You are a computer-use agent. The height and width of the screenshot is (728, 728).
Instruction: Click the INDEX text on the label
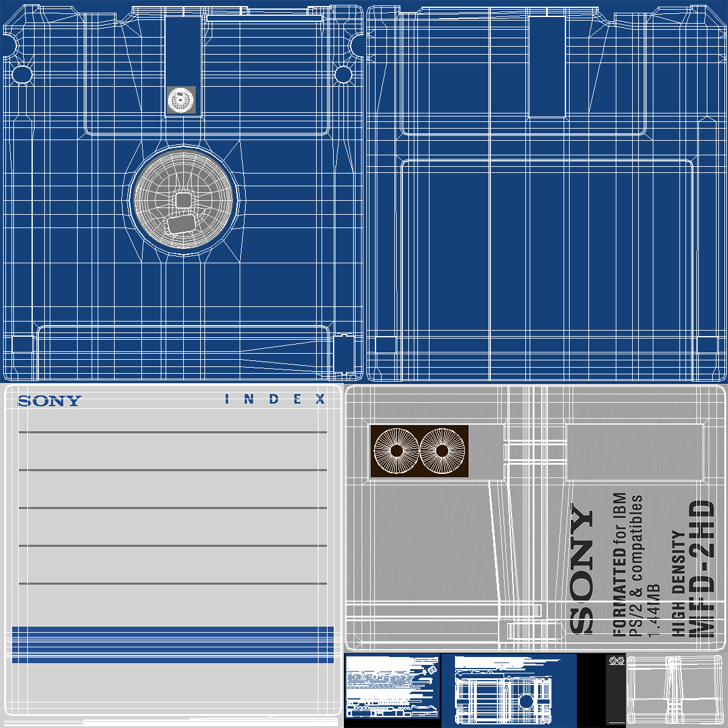click(275, 399)
